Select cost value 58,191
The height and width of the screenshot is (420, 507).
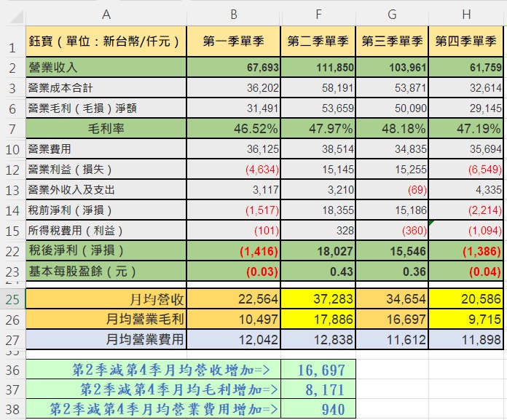pos(318,88)
